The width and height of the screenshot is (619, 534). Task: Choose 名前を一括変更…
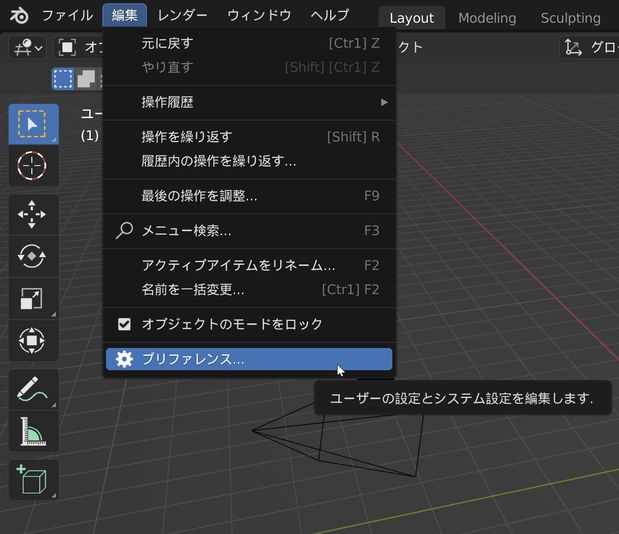pos(249,290)
